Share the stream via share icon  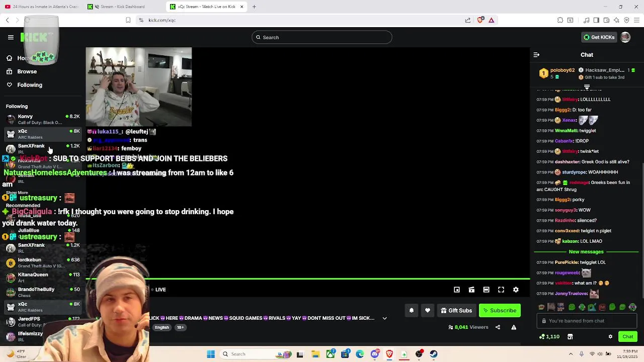(x=498, y=327)
